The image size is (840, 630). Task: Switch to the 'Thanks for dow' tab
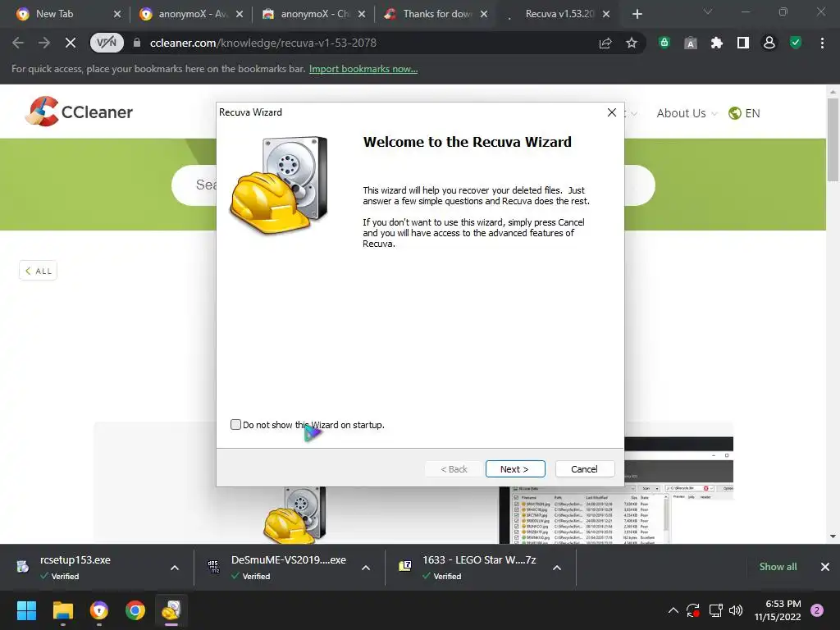436,14
